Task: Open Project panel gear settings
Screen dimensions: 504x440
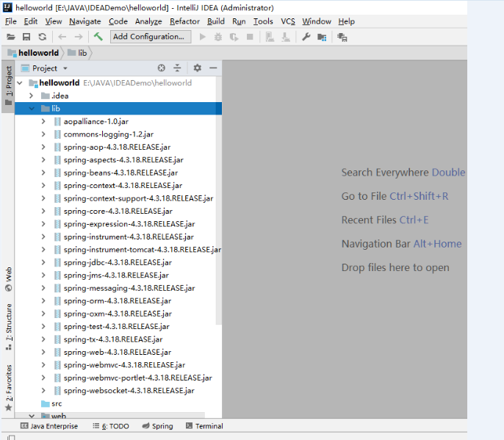Action: [197, 68]
